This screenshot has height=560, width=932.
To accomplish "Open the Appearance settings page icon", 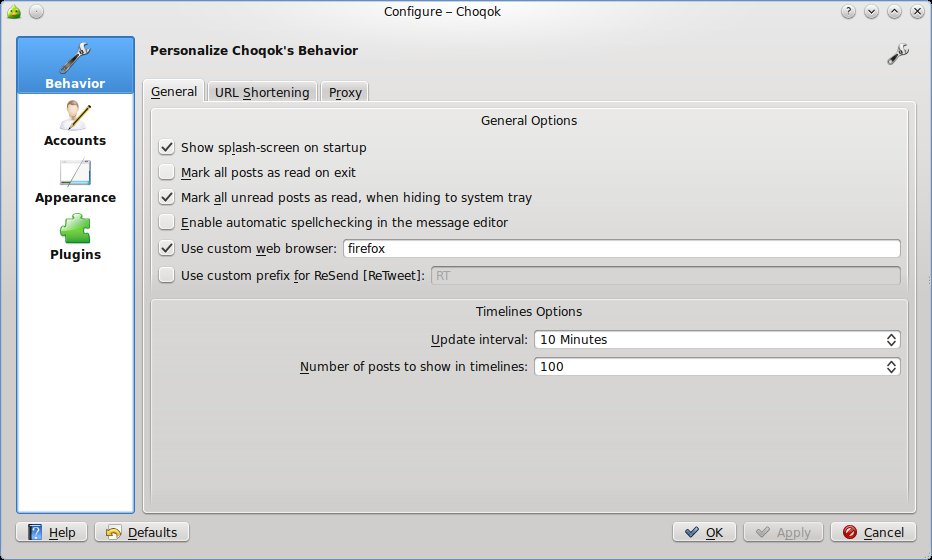I will (75, 173).
